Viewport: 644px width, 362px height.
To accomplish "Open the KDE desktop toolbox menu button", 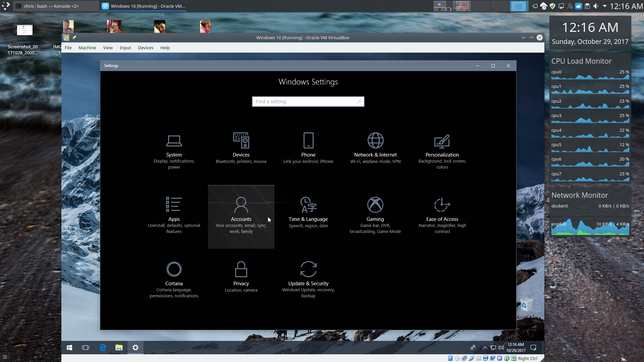I will [5, 357].
